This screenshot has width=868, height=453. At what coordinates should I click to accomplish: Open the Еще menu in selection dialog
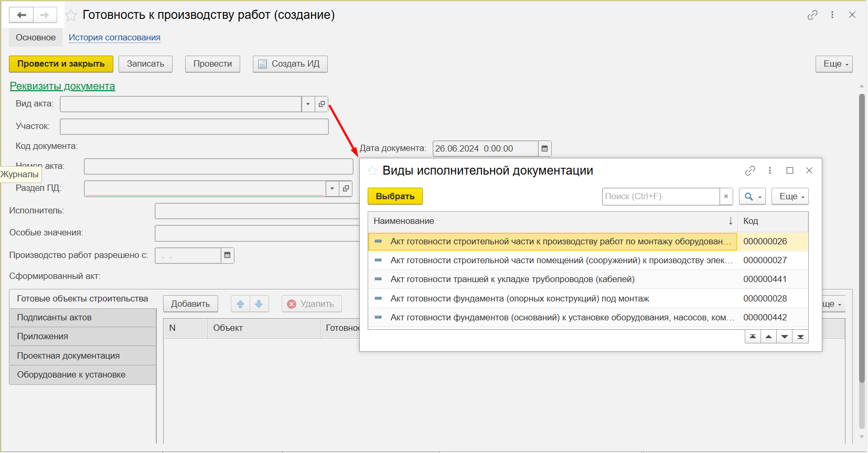click(790, 197)
